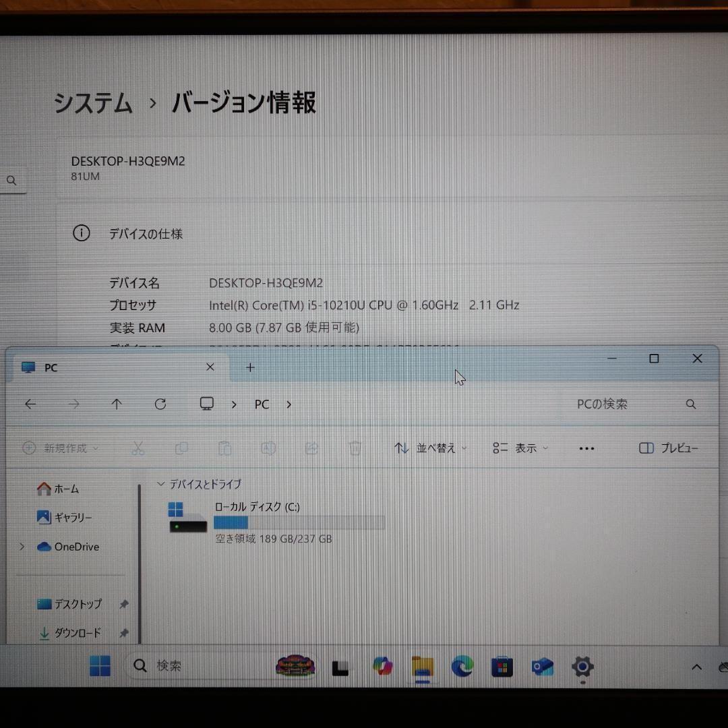Click the pin toggle next to ダウンロード

point(123,633)
